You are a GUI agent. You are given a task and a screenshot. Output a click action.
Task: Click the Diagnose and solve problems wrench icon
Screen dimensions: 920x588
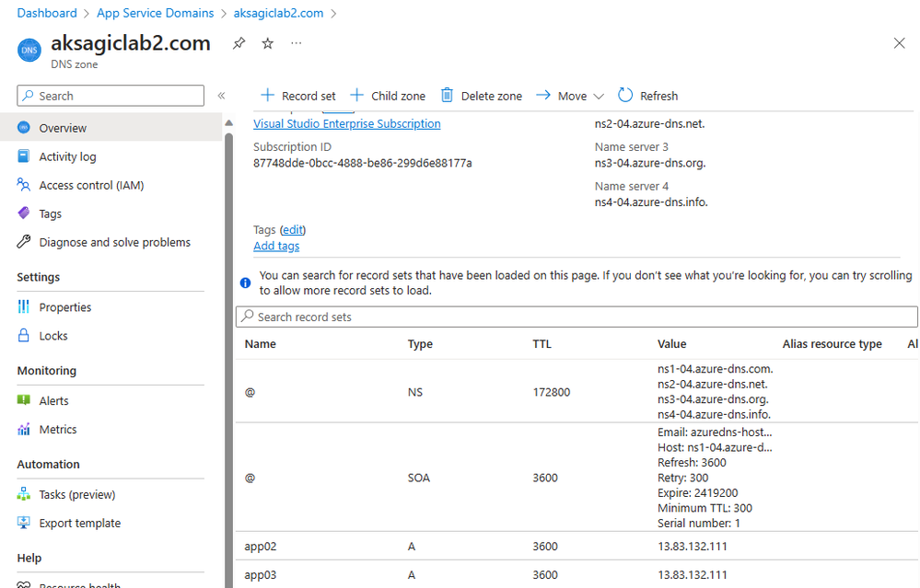(x=23, y=241)
